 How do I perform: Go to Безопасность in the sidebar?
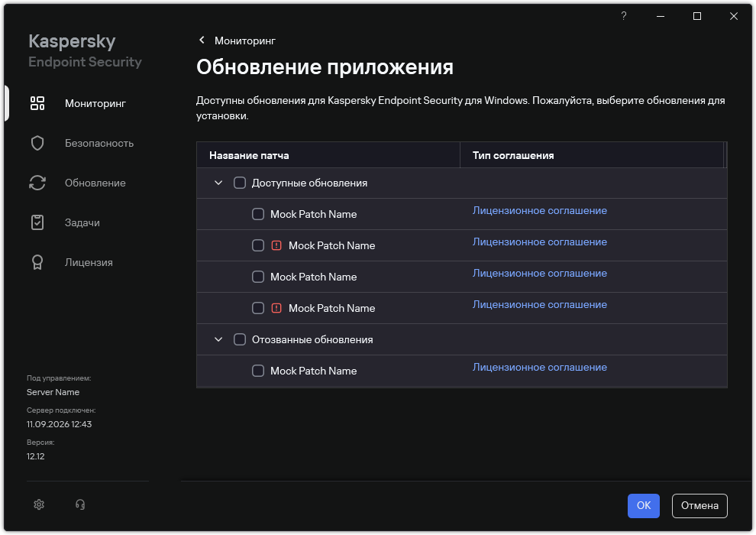[x=99, y=143]
